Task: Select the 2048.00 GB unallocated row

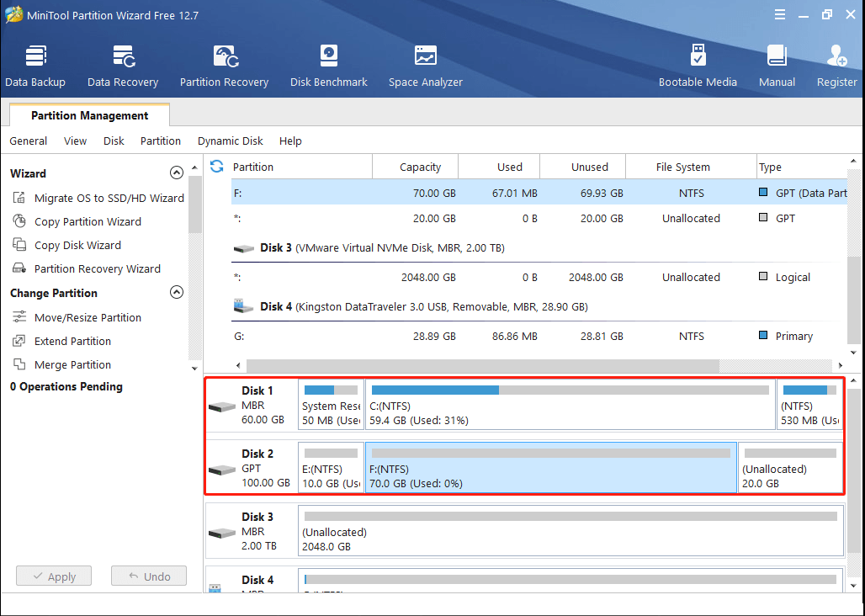Action: pos(539,277)
